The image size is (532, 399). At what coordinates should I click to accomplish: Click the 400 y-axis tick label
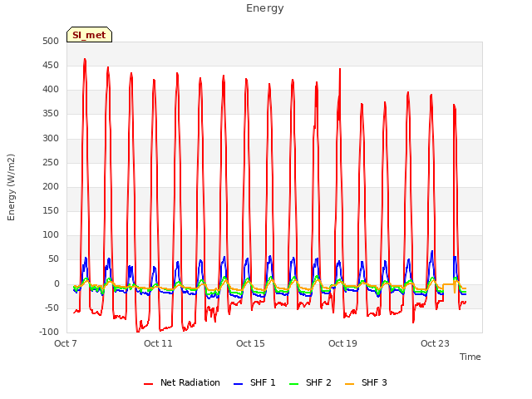coord(51,90)
